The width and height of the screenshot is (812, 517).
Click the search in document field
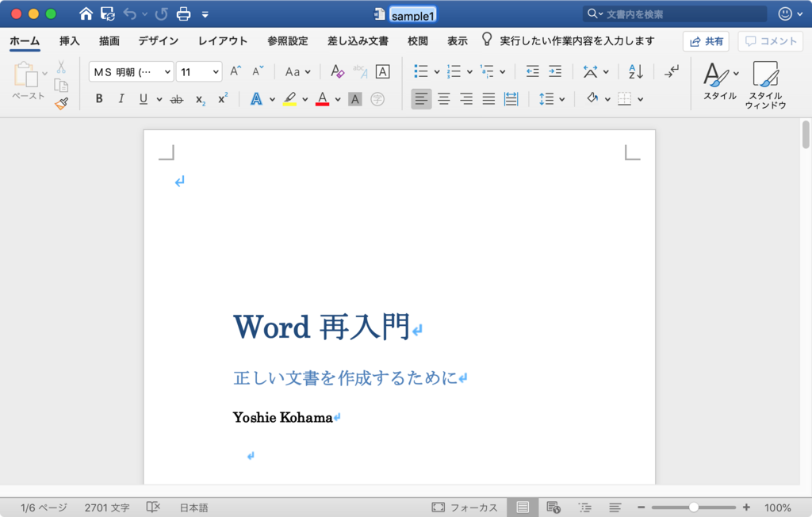click(x=674, y=14)
